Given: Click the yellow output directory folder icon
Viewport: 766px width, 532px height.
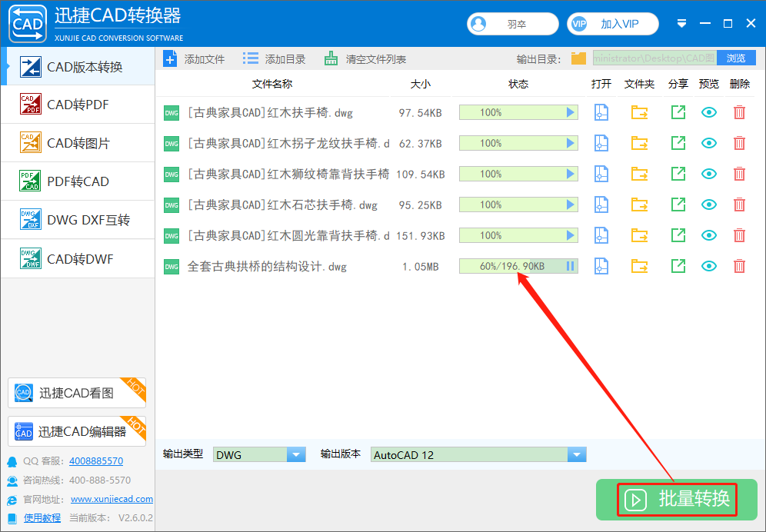Looking at the screenshot, I should tap(578, 58).
